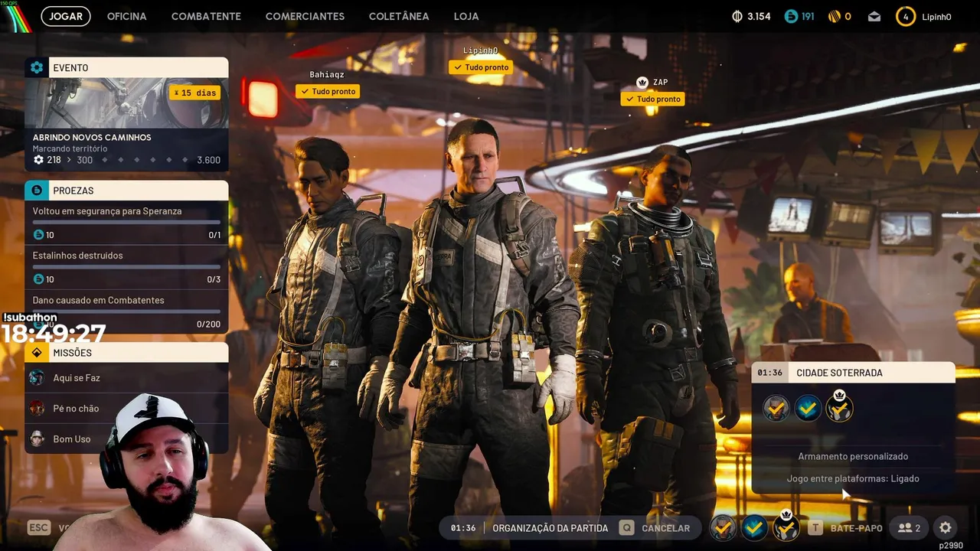Click the yellow 0 token currency icon

pos(835,16)
